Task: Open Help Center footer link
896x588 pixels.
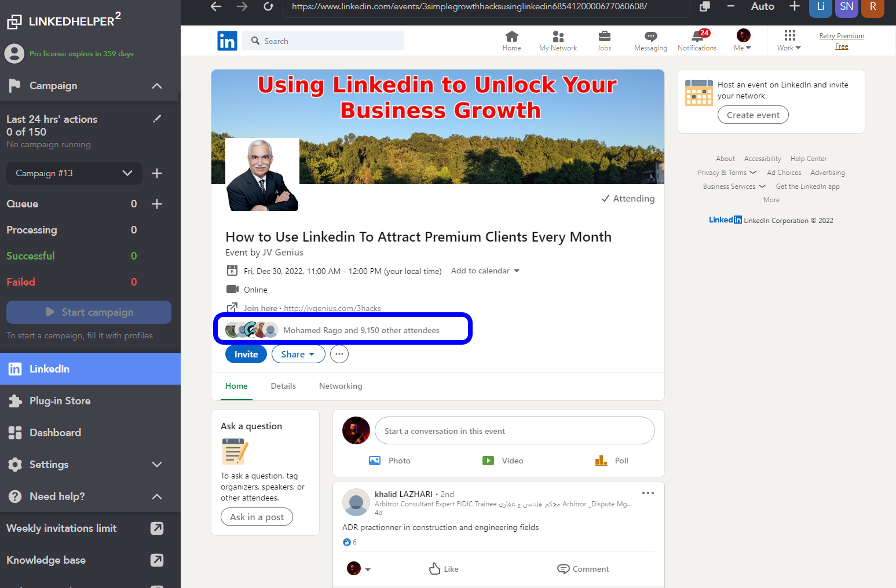Action: pos(809,159)
